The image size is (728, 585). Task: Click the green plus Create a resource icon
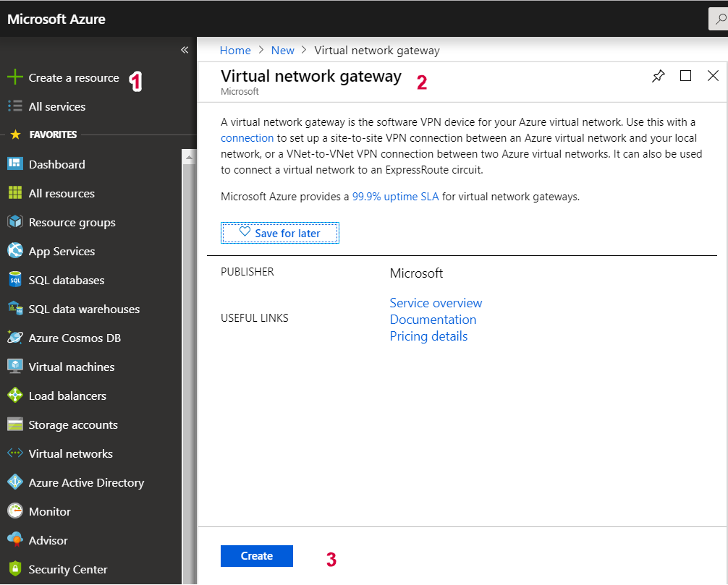pyautogui.click(x=15, y=77)
